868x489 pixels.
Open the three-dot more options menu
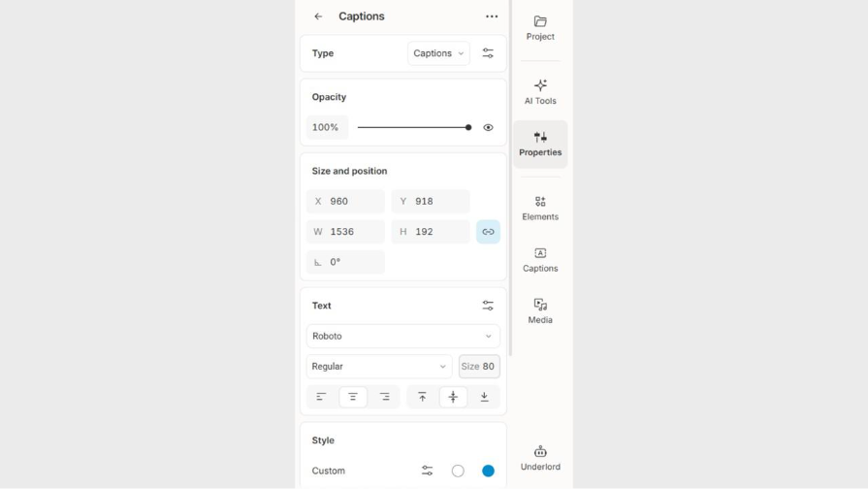(492, 16)
